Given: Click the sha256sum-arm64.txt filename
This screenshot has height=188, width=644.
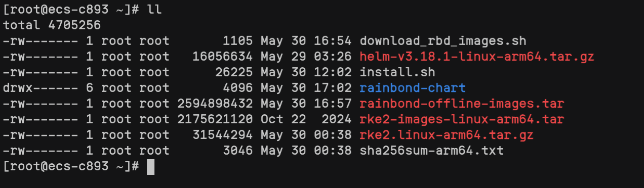Looking at the screenshot, I should click(x=431, y=151).
